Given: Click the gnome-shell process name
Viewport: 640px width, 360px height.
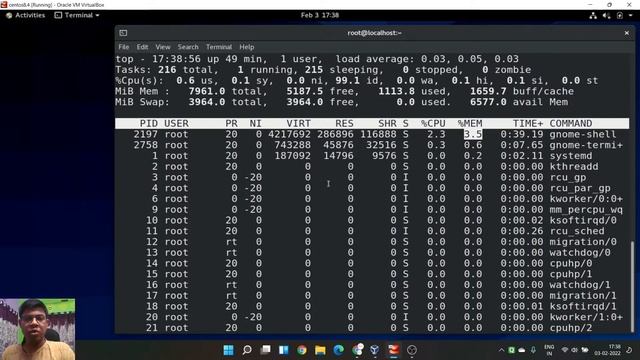Looking at the screenshot, I should coord(582,134).
